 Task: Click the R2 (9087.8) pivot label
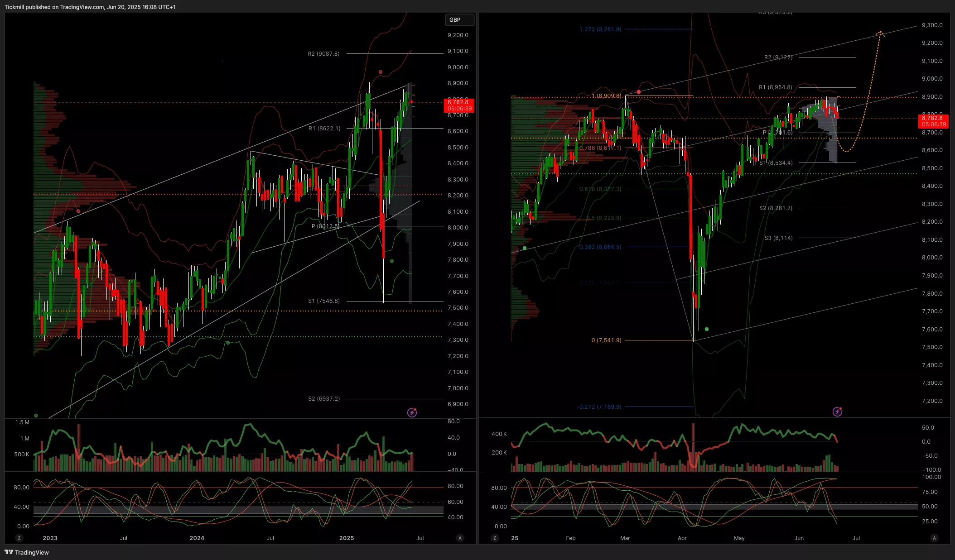coord(323,54)
